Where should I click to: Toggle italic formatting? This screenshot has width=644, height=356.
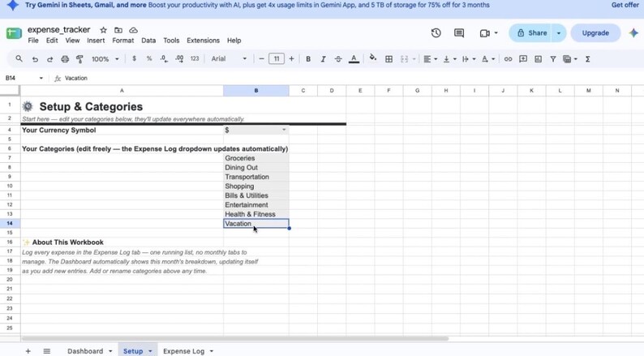[324, 59]
